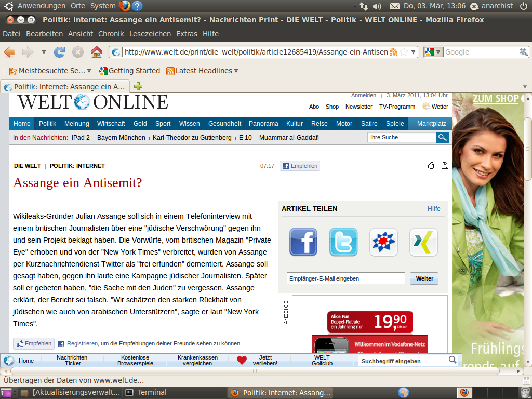Open the Extras menu
This screenshot has width=532, height=399.
[x=187, y=34]
